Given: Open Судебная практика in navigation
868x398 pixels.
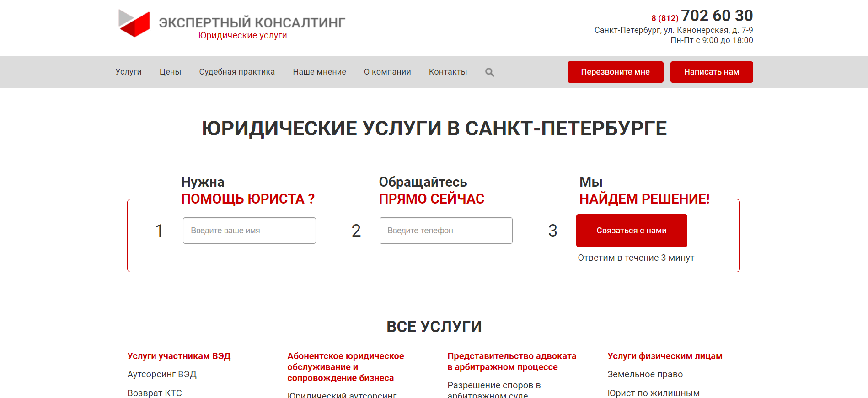Looking at the screenshot, I should [x=237, y=72].
